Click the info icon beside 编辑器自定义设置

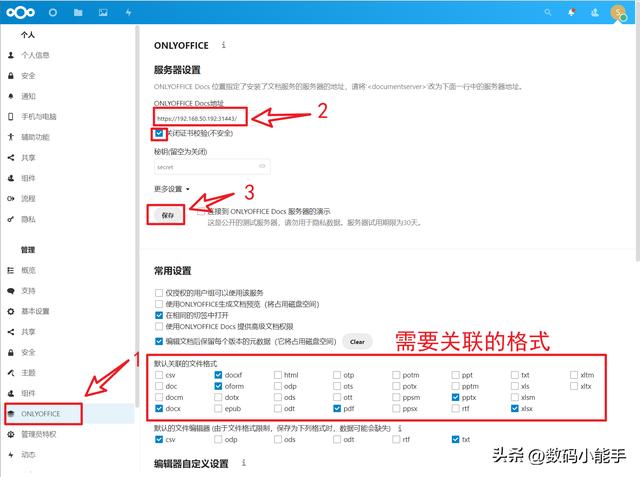coord(244,463)
